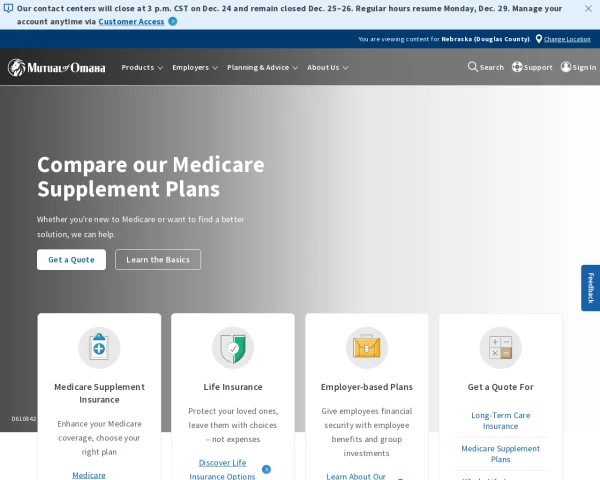Click arrow next to Discover Life Insurance Options
Image resolution: width=600 pixels, height=480 pixels.
click(x=266, y=469)
